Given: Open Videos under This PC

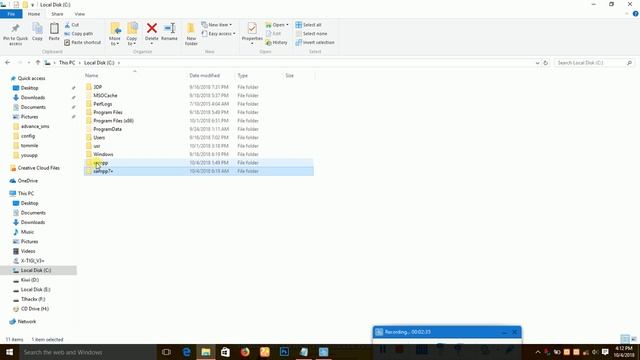Looking at the screenshot, I should (28, 251).
